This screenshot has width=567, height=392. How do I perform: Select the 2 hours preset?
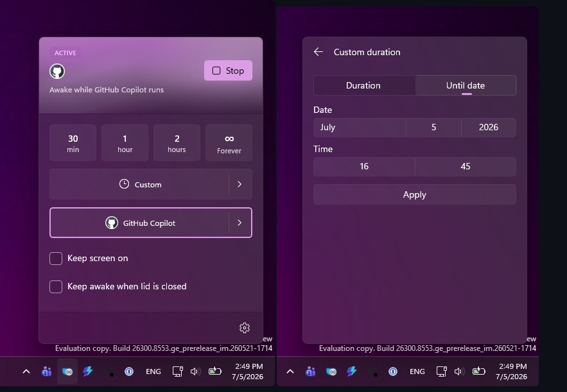177,142
